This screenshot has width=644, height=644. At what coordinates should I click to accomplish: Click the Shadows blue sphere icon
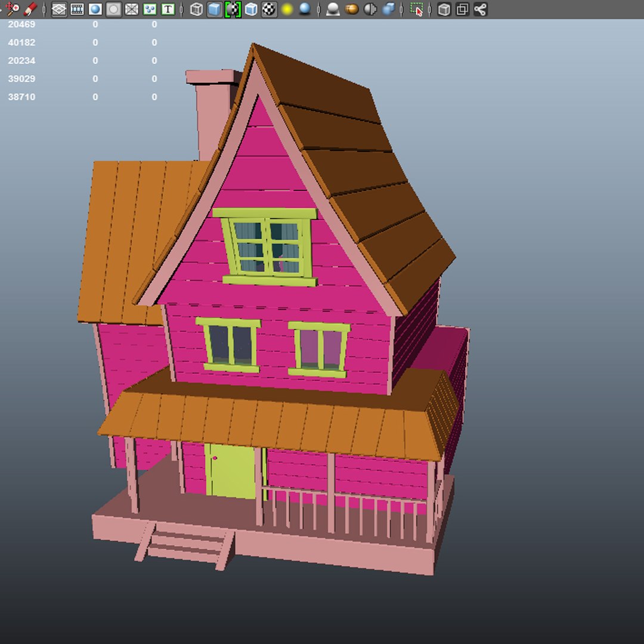305,10
